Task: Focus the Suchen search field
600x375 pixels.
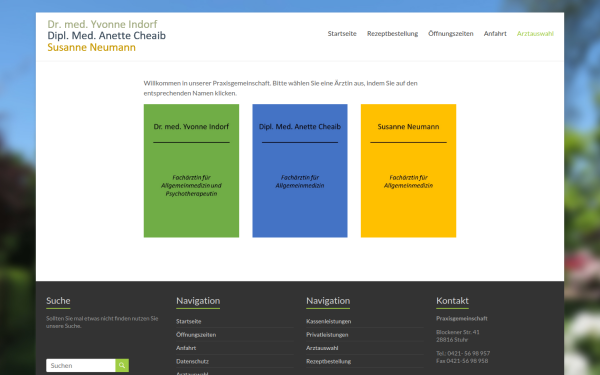Action: coord(81,365)
